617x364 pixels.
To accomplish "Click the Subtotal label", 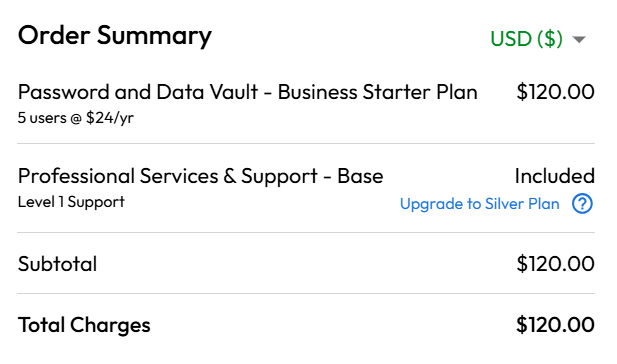I will (57, 264).
